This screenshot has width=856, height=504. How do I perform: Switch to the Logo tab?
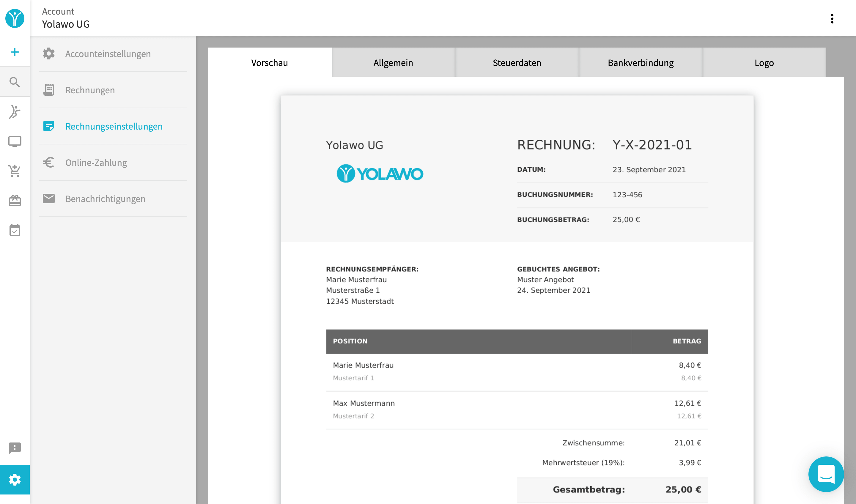tap(764, 63)
